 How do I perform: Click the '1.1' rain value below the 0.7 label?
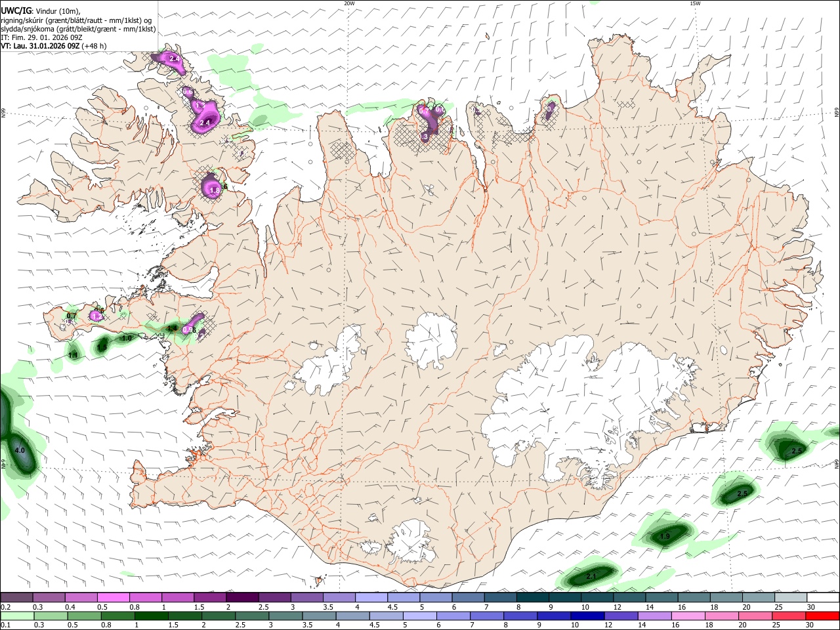[73, 355]
